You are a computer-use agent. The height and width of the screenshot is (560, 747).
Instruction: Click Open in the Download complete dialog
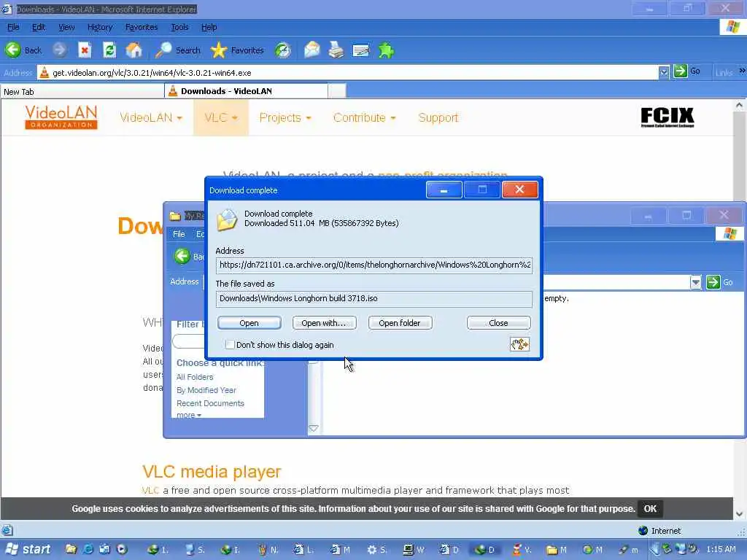[249, 323]
